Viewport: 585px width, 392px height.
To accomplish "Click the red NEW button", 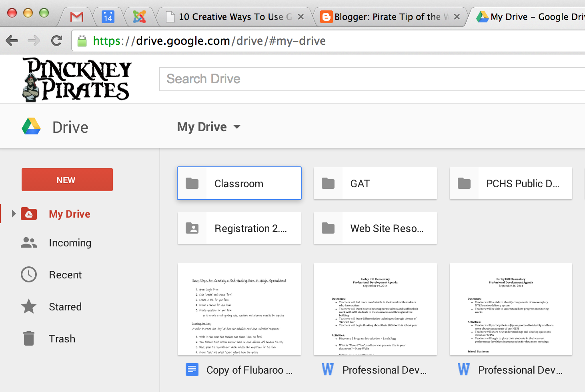I will (67, 180).
